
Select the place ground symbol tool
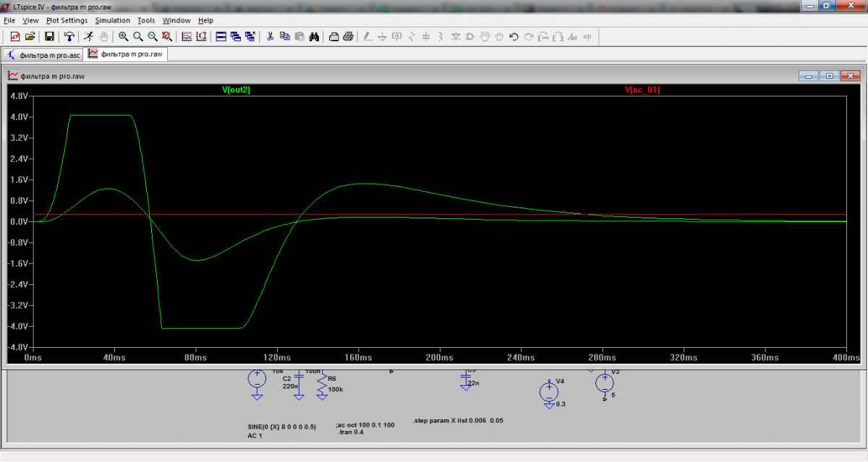pyautogui.click(x=383, y=36)
